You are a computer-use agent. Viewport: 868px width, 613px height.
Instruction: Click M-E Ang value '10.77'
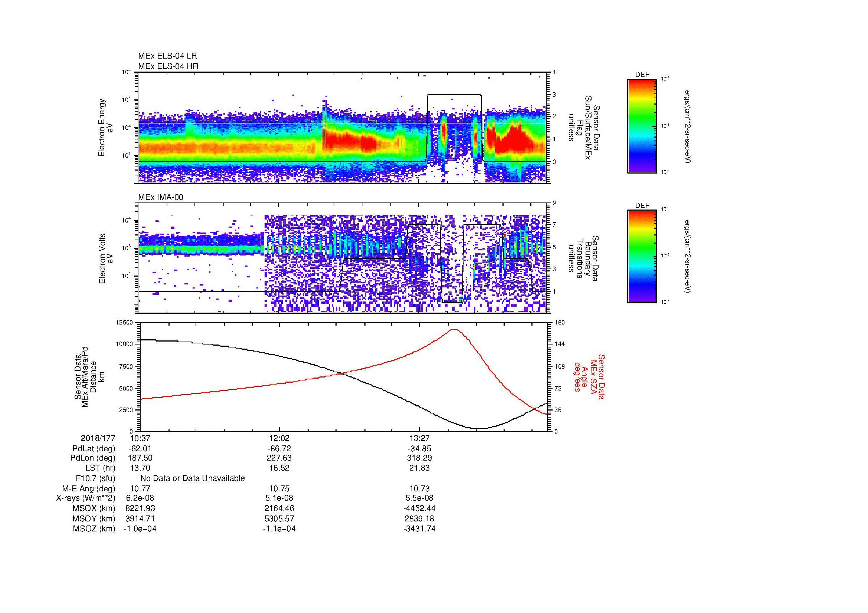pos(140,488)
